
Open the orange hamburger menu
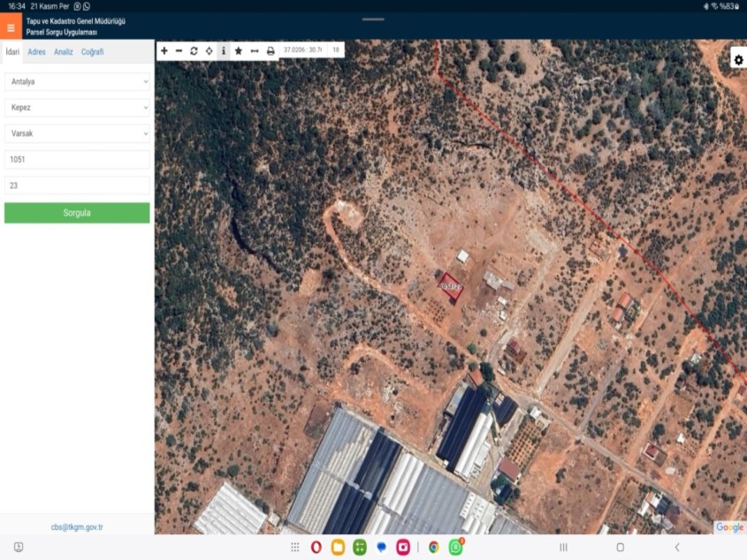coord(11,27)
